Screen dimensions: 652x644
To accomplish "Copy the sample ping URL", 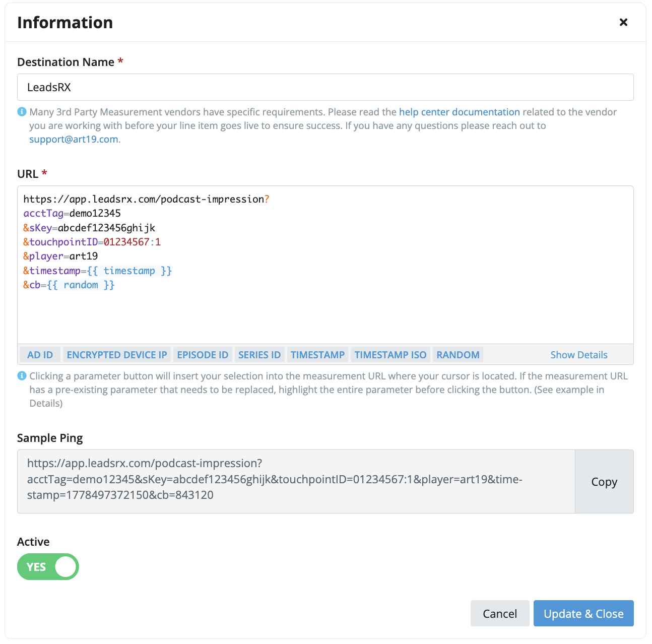I will (604, 482).
